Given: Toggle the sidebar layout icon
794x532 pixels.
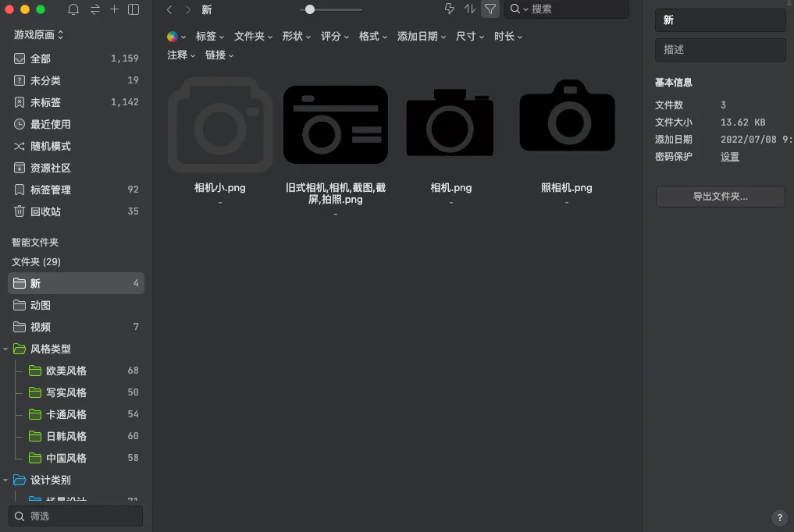Looking at the screenshot, I should point(134,9).
